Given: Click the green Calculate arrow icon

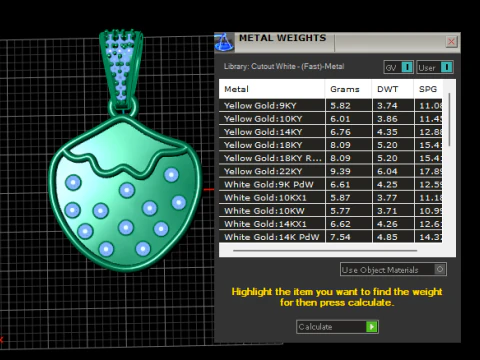Looking at the screenshot, I should tap(372, 327).
